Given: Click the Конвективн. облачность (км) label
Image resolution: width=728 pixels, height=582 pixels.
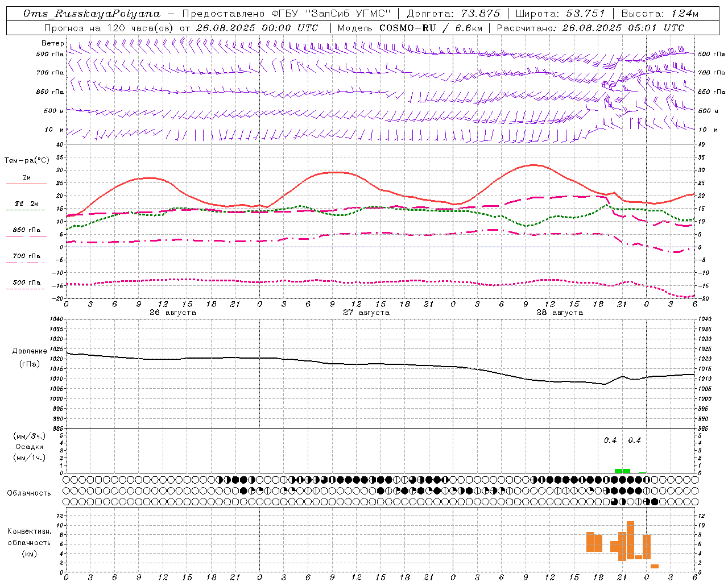Looking at the screenshot, I should coord(29,542).
